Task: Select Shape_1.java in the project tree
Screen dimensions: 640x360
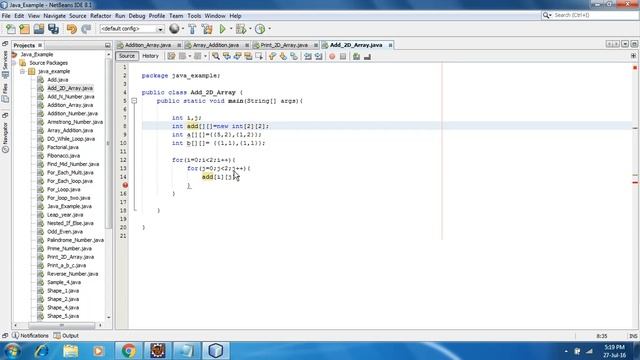Action: (63, 291)
